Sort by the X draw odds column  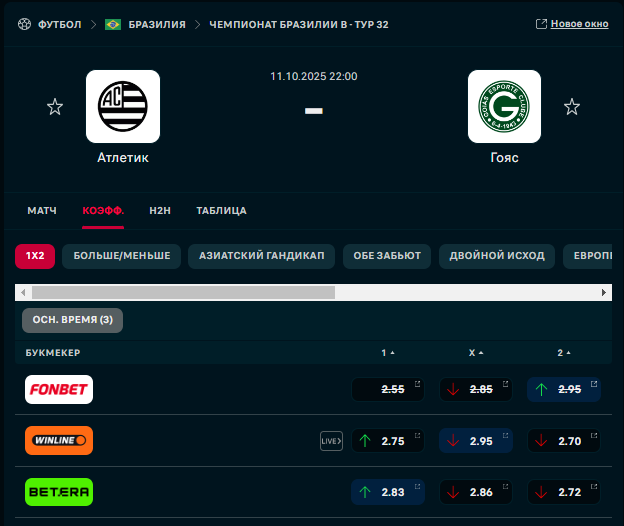475,353
